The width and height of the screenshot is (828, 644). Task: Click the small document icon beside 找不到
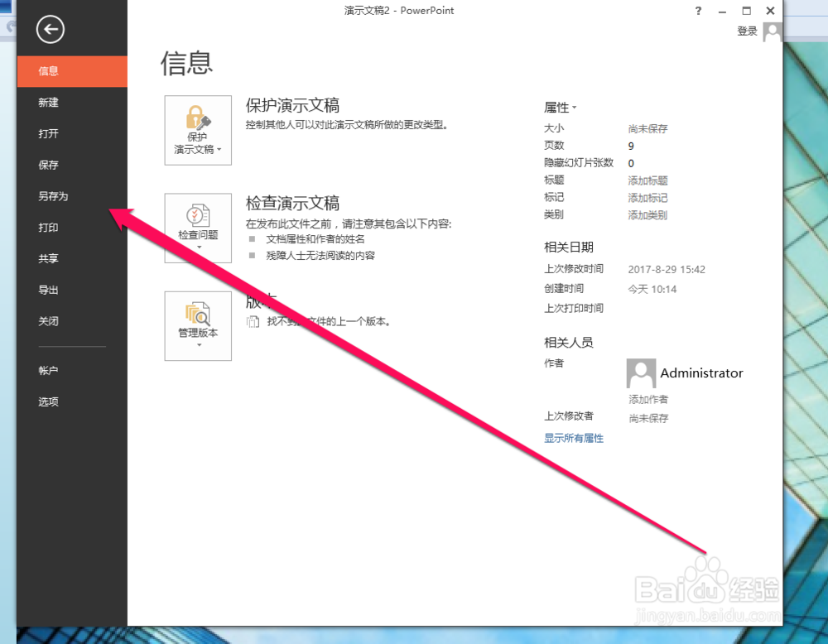coord(253,321)
